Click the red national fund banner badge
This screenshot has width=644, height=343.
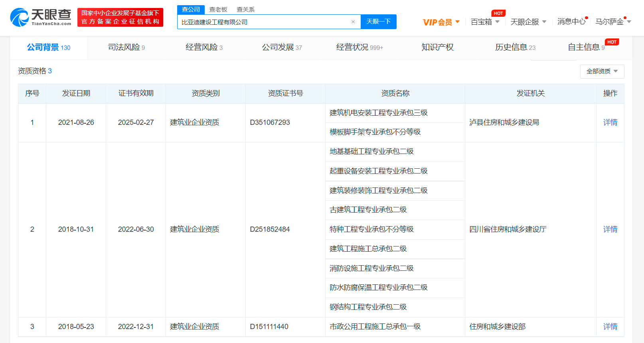click(x=120, y=18)
